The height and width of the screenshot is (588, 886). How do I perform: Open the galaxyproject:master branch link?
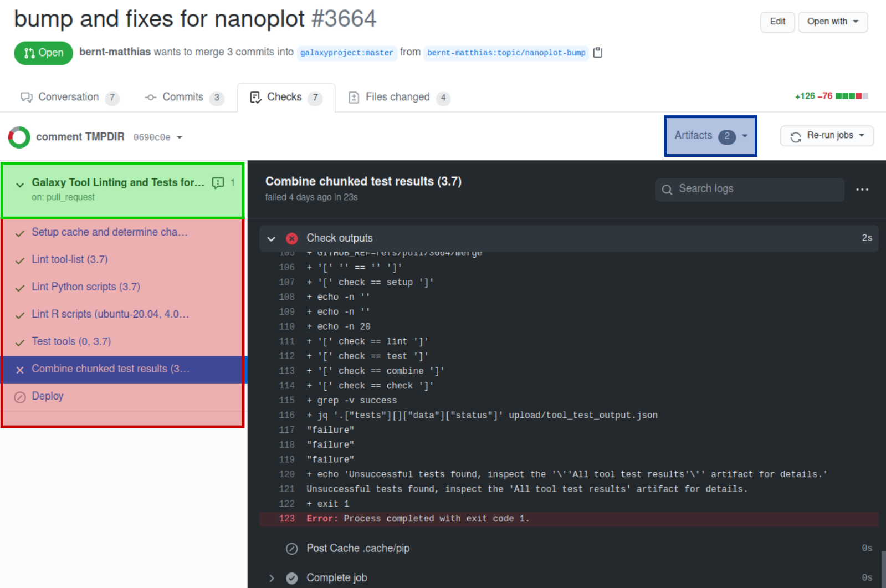point(347,53)
